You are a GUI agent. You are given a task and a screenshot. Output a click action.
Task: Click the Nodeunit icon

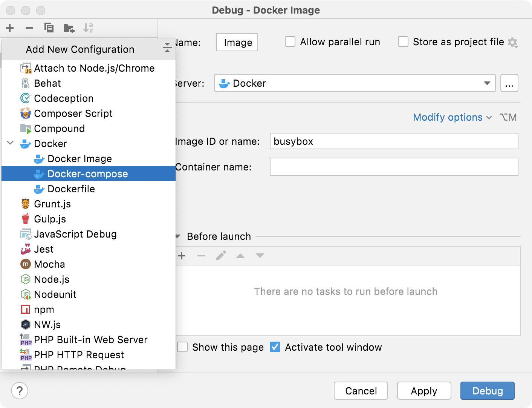pyautogui.click(x=26, y=294)
